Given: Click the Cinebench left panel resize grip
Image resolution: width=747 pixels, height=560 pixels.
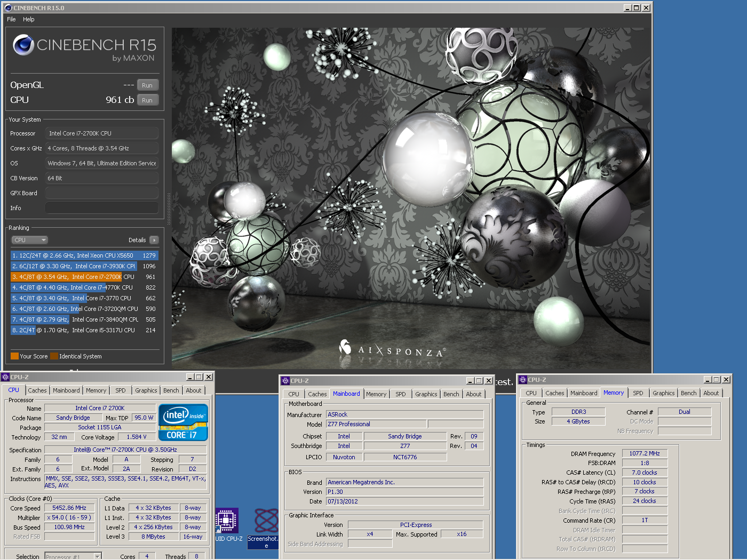Looking at the screenshot, I should (x=169, y=208).
